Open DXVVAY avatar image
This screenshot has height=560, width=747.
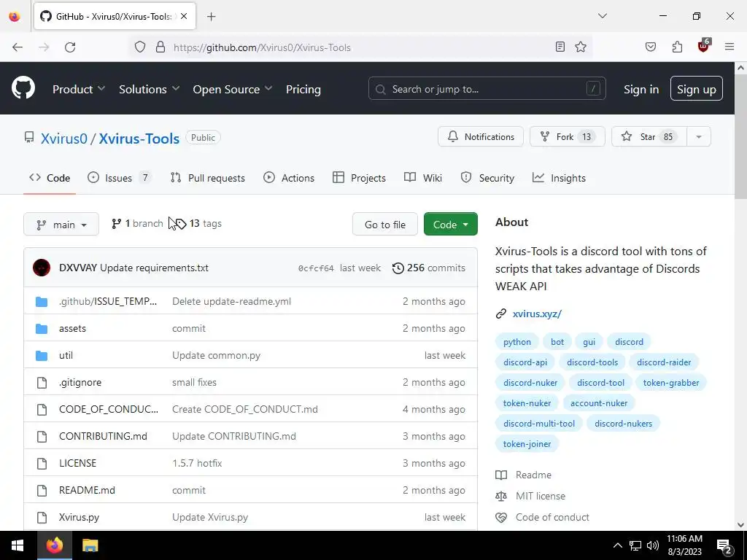tap(42, 268)
